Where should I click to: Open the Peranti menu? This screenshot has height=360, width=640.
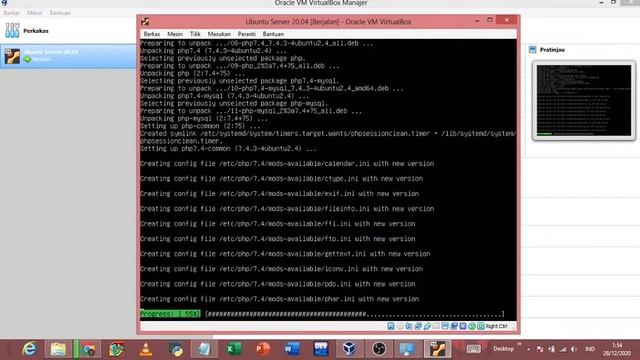(247, 34)
